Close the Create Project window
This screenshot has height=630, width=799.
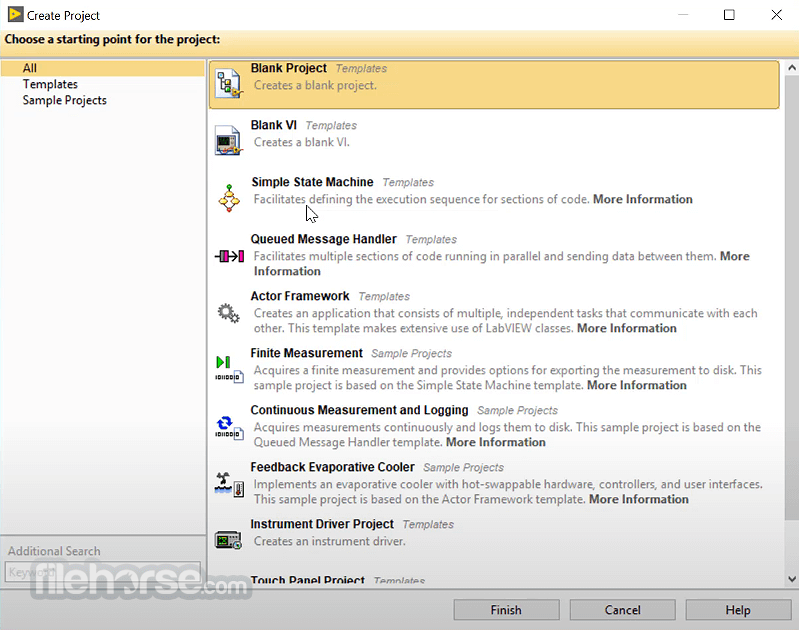coord(776,15)
